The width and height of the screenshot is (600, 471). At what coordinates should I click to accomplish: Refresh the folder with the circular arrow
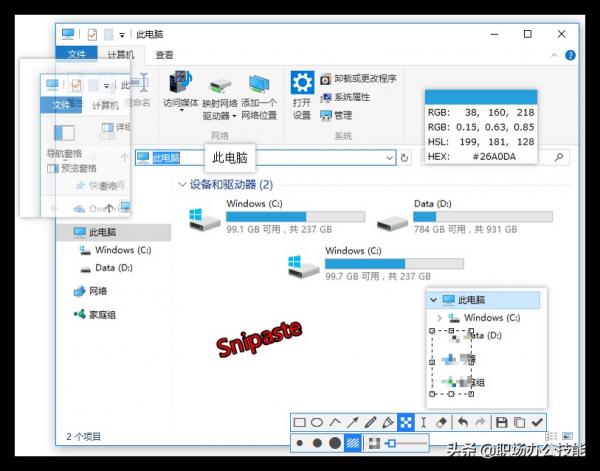click(404, 158)
